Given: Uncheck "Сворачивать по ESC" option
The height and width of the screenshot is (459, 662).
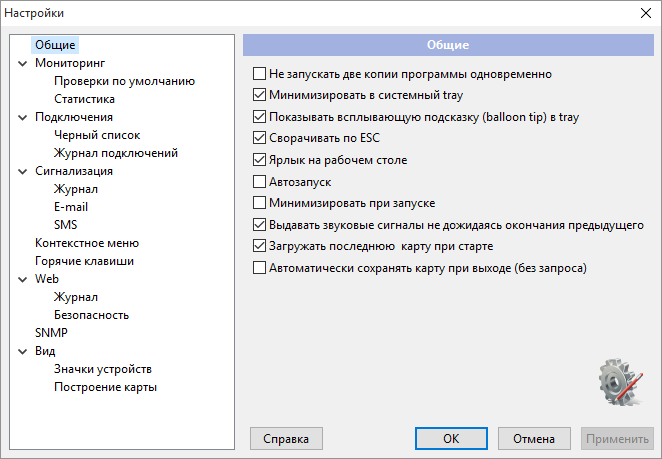Looking at the screenshot, I should [259, 138].
